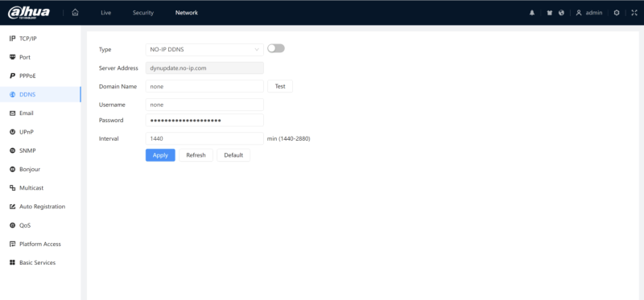Click the Apply button
The height and width of the screenshot is (300, 644).
click(160, 155)
